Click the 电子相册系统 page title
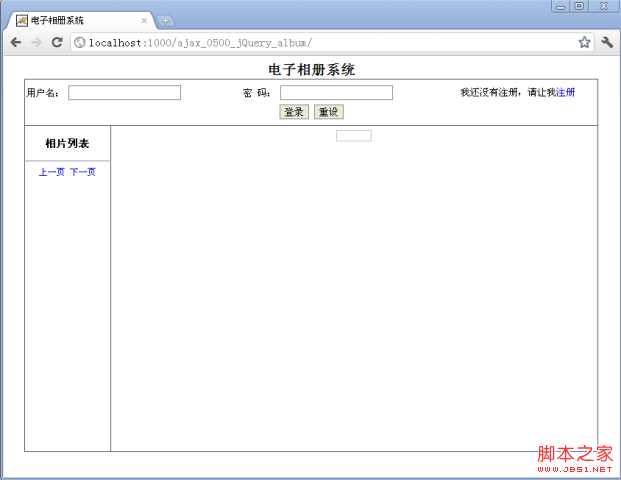Image resolution: width=621 pixels, height=480 pixels. (x=311, y=70)
